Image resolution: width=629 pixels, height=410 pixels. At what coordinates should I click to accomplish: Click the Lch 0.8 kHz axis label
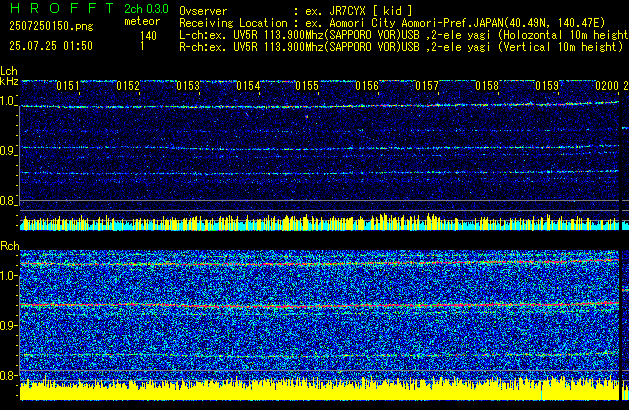(7, 201)
